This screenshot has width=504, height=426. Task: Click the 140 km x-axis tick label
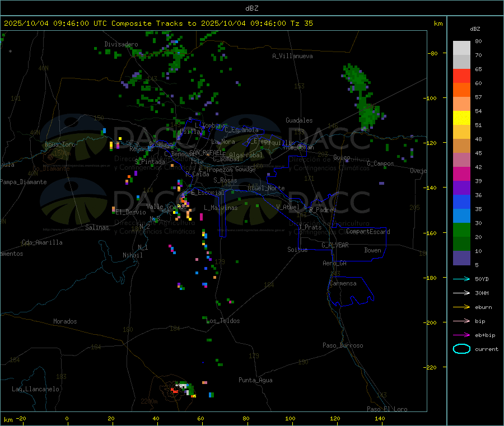tap(380, 418)
